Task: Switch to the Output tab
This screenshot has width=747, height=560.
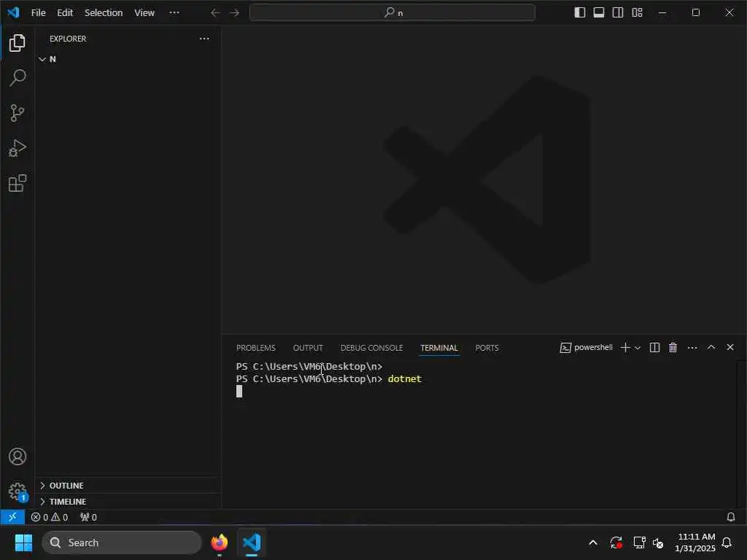Action: (x=308, y=348)
